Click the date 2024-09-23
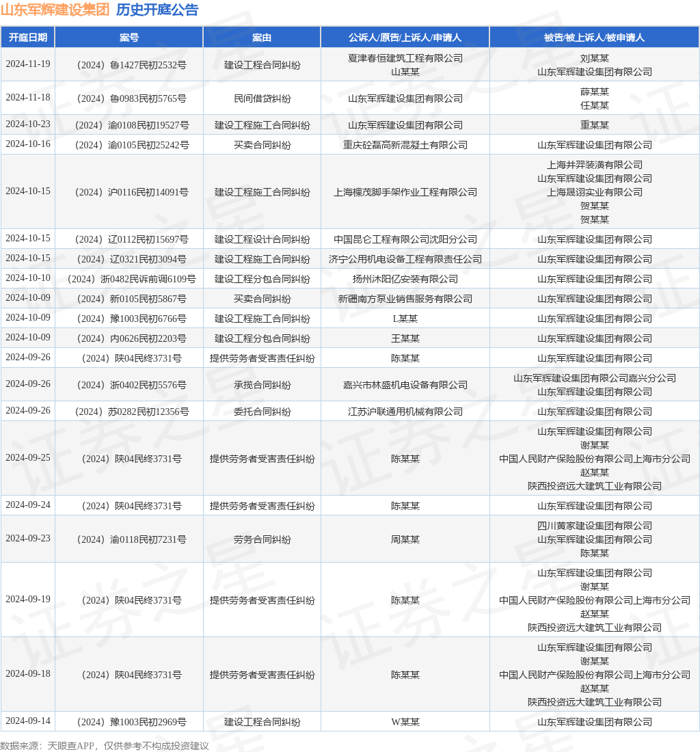 [28, 538]
